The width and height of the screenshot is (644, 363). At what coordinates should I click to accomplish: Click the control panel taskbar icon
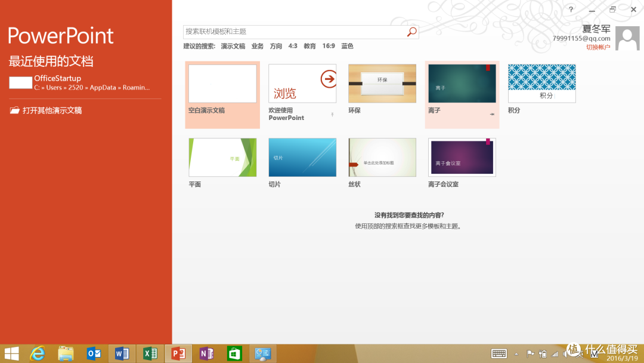click(263, 353)
